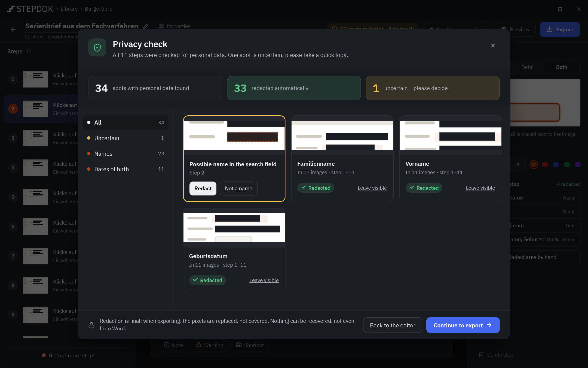Screen dimensions: 588x368
Task: Select step 5 thumbnail in Steps list
Action: (35, 197)
